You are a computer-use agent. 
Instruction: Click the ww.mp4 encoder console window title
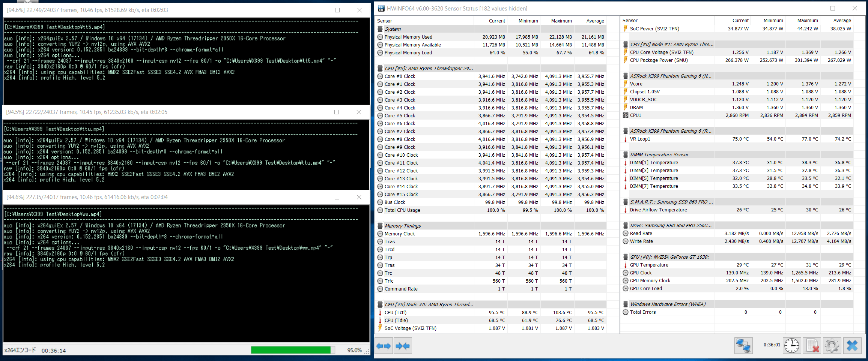point(87,197)
